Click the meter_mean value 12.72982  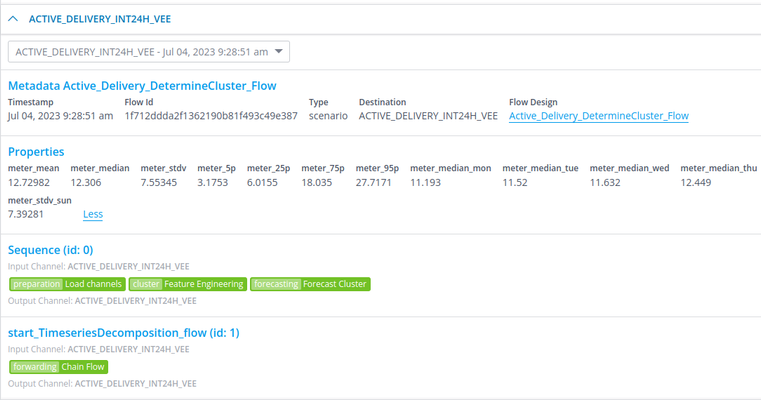click(x=30, y=183)
